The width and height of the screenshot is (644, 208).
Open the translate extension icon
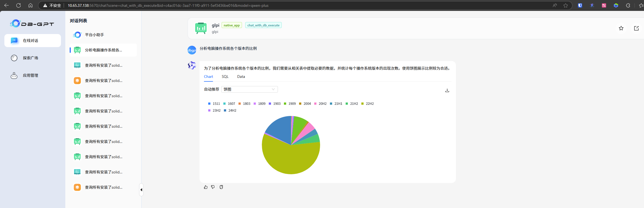(x=604, y=5)
